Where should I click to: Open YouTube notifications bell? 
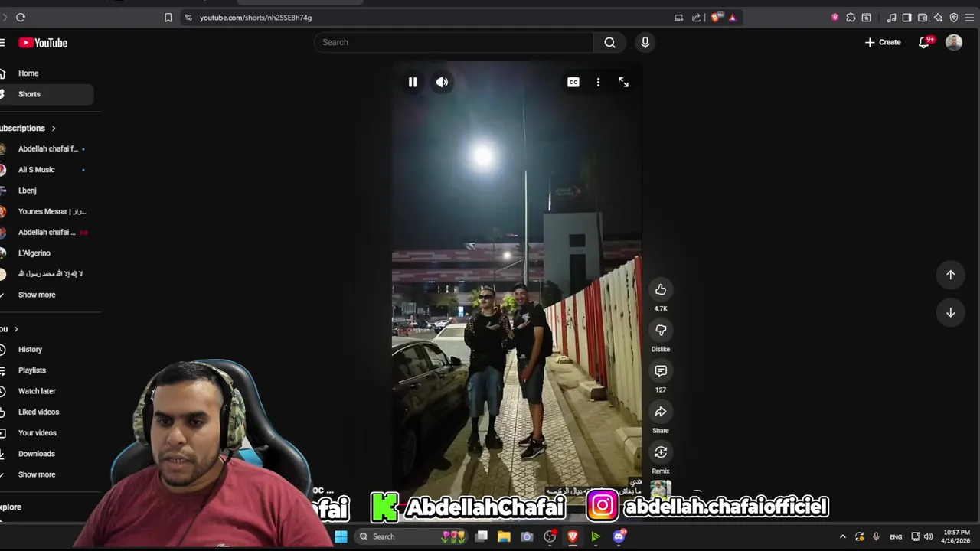(x=924, y=43)
